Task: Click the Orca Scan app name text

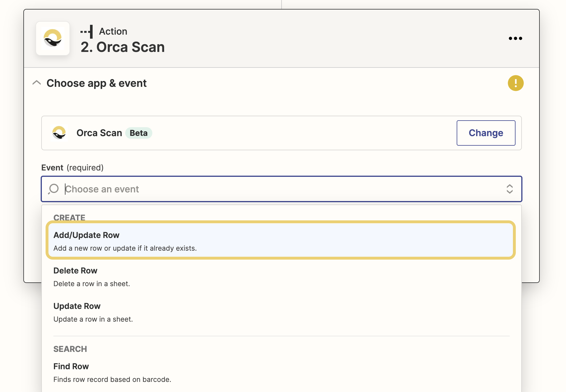Action: point(99,133)
